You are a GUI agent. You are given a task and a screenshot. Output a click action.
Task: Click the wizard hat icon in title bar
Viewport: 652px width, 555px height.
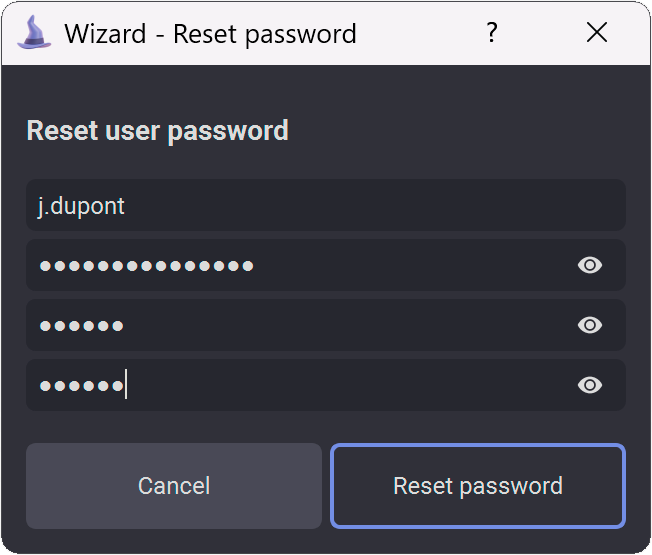tap(34, 32)
